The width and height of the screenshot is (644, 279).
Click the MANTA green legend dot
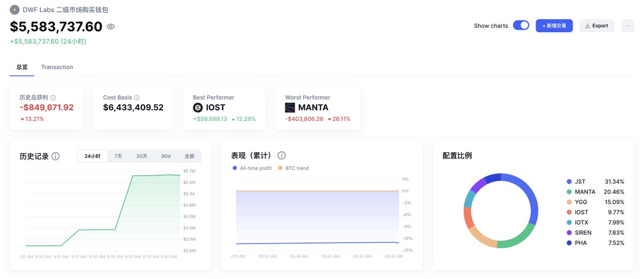point(569,192)
